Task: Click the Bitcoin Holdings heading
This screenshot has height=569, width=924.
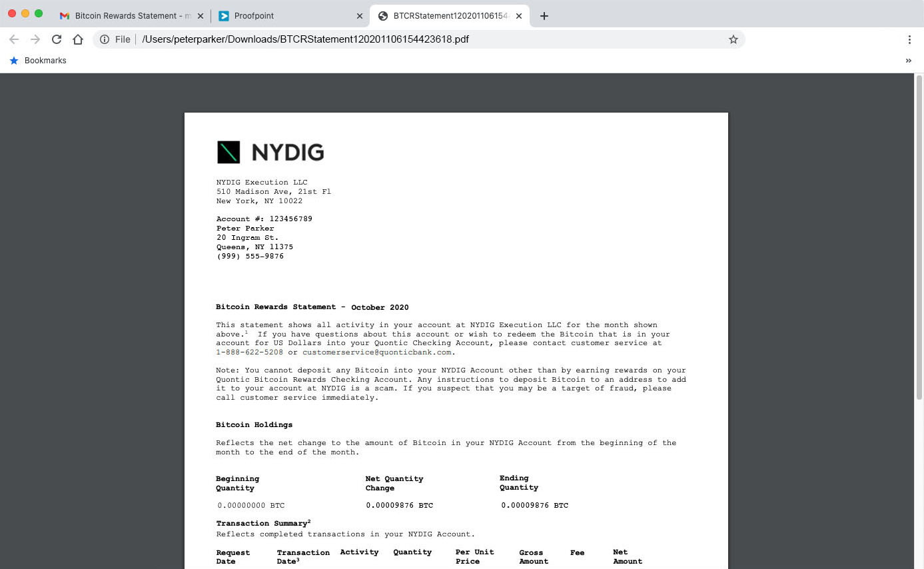Action: coord(254,425)
